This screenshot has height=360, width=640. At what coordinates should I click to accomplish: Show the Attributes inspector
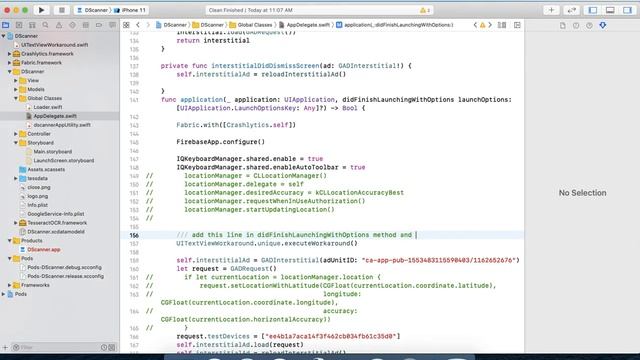click(603, 25)
